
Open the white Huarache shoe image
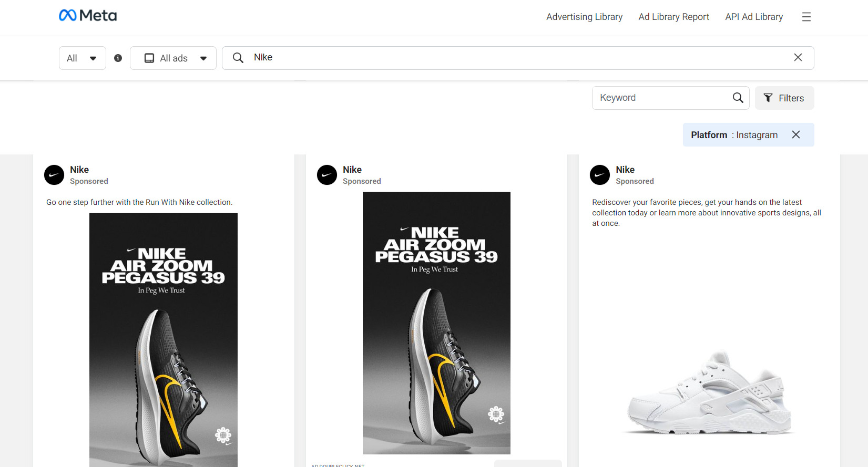point(709,393)
